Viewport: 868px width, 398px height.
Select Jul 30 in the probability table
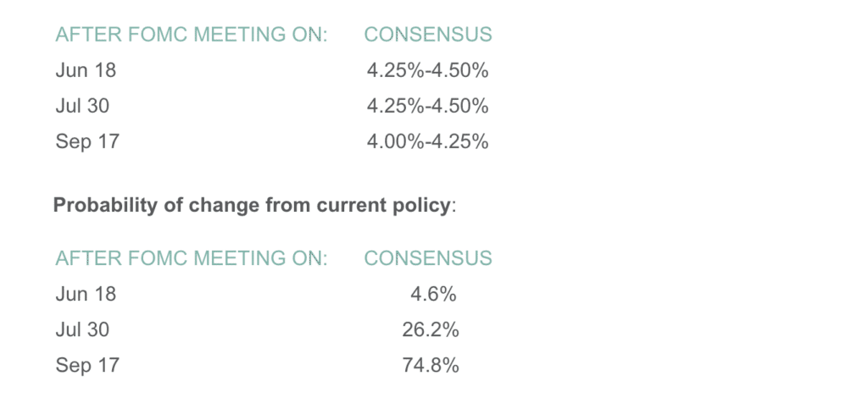tap(82, 329)
